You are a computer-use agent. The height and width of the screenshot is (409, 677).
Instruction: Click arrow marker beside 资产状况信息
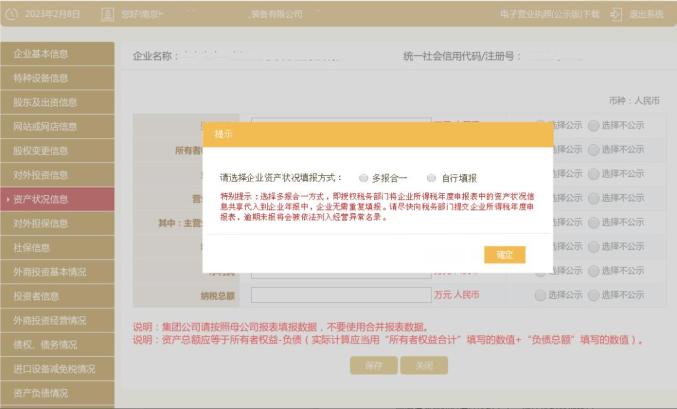pyautogui.click(x=7, y=199)
